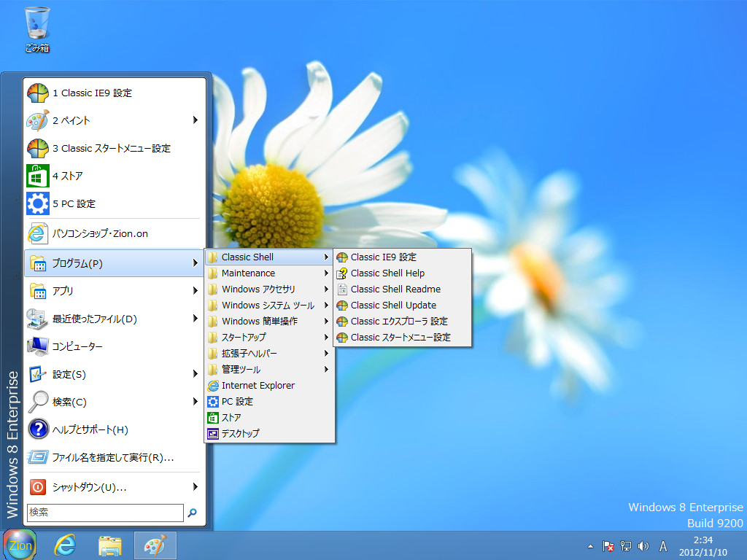Click the Paint taskbar icon
This screenshot has width=747, height=560.
(155, 545)
